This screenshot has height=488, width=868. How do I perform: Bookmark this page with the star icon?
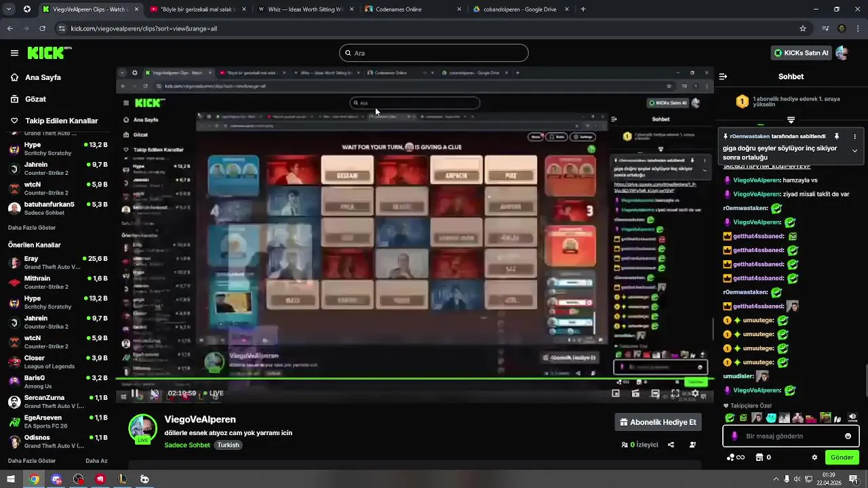[803, 28]
